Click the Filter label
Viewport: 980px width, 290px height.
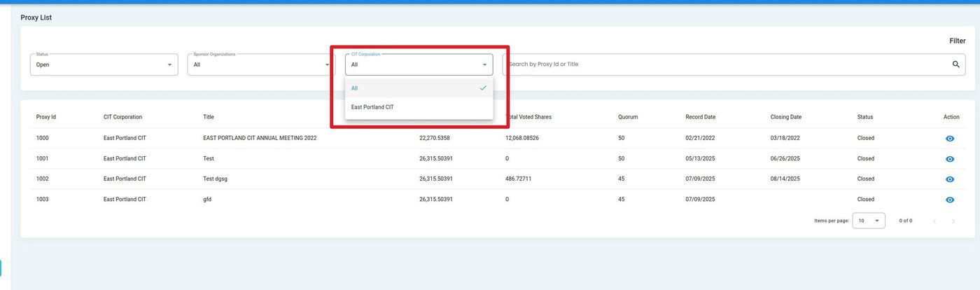tap(957, 41)
